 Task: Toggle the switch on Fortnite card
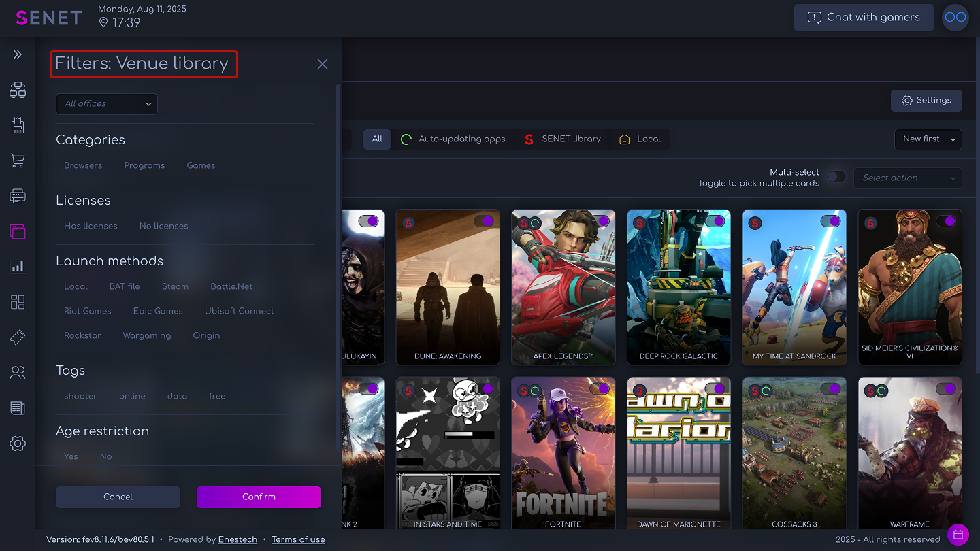pos(600,388)
